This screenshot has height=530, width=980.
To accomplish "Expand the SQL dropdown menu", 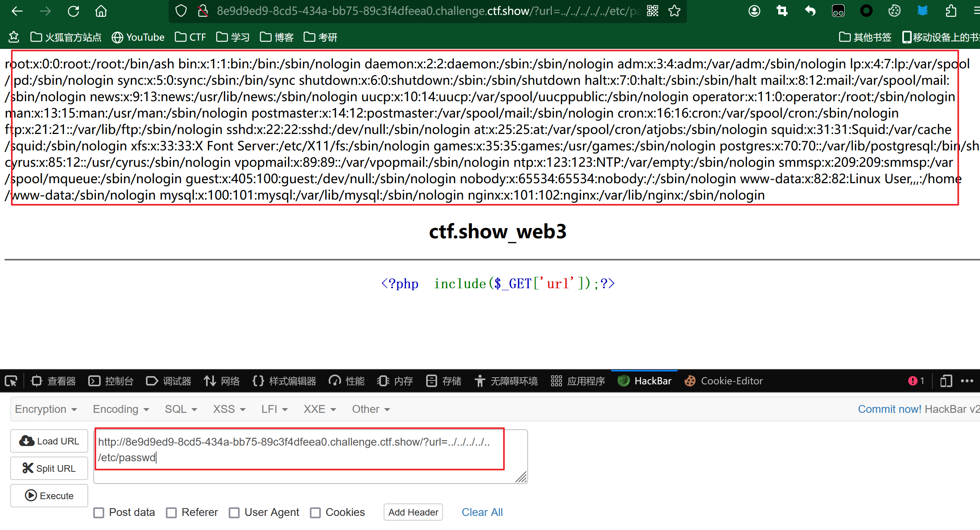I will coord(181,409).
